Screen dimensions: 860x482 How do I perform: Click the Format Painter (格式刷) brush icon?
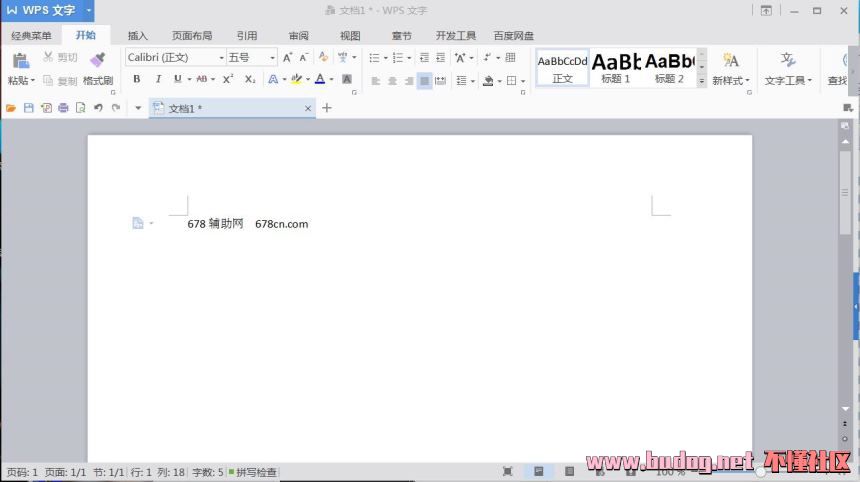tap(97, 60)
